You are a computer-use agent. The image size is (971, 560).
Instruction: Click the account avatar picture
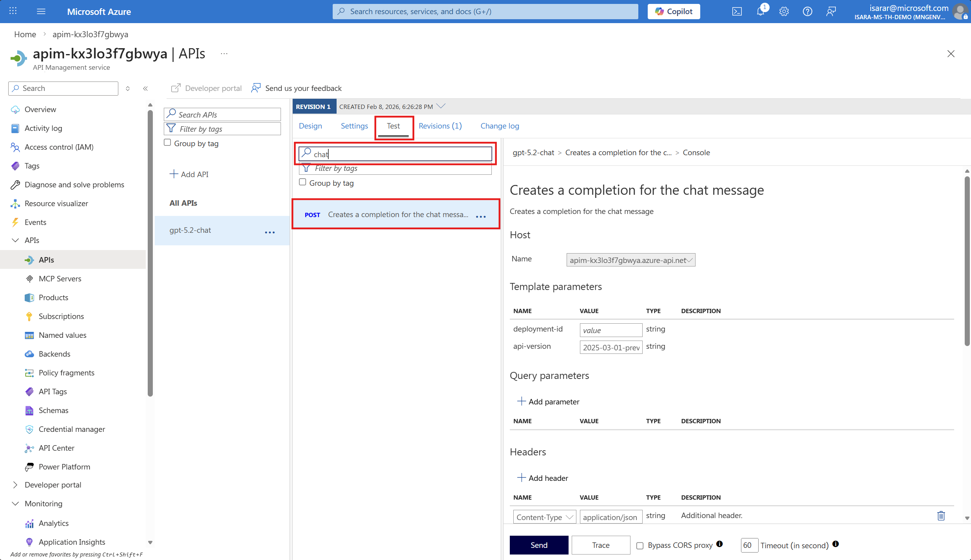[x=960, y=11]
